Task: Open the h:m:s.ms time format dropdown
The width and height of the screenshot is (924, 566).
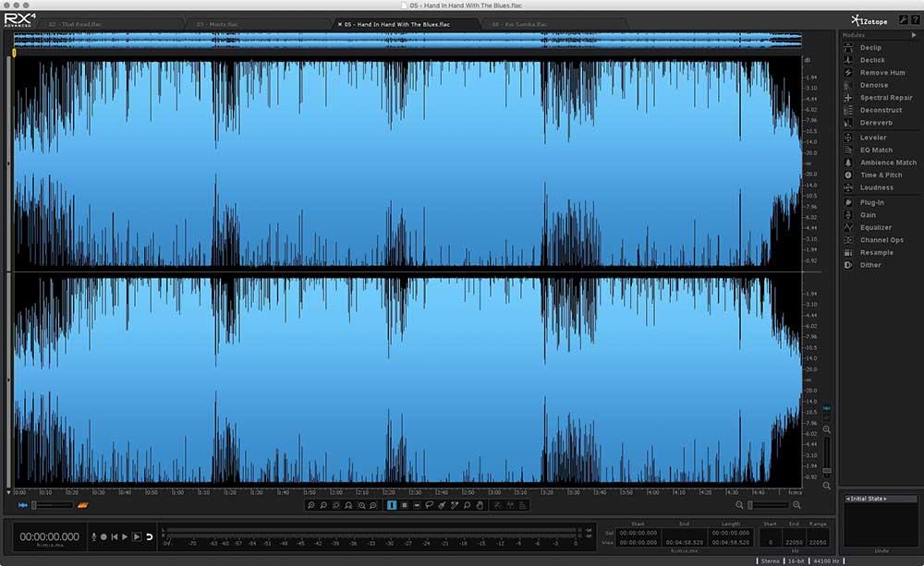Action: pyautogui.click(x=50, y=546)
